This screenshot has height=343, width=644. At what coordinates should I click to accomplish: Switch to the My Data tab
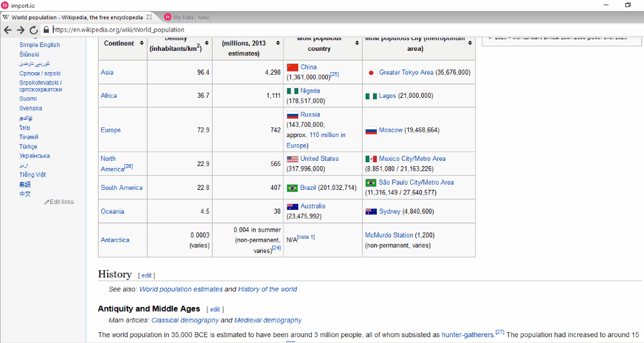click(179, 17)
